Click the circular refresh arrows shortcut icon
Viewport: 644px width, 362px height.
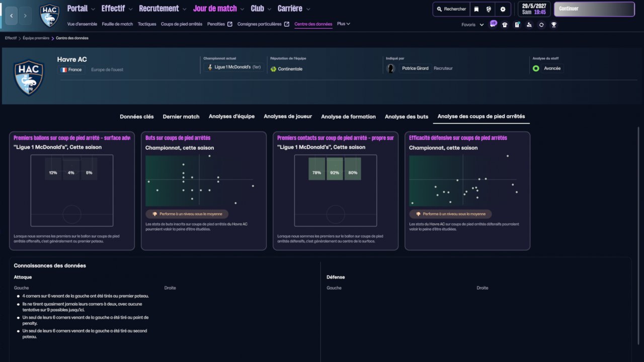pyautogui.click(x=541, y=25)
